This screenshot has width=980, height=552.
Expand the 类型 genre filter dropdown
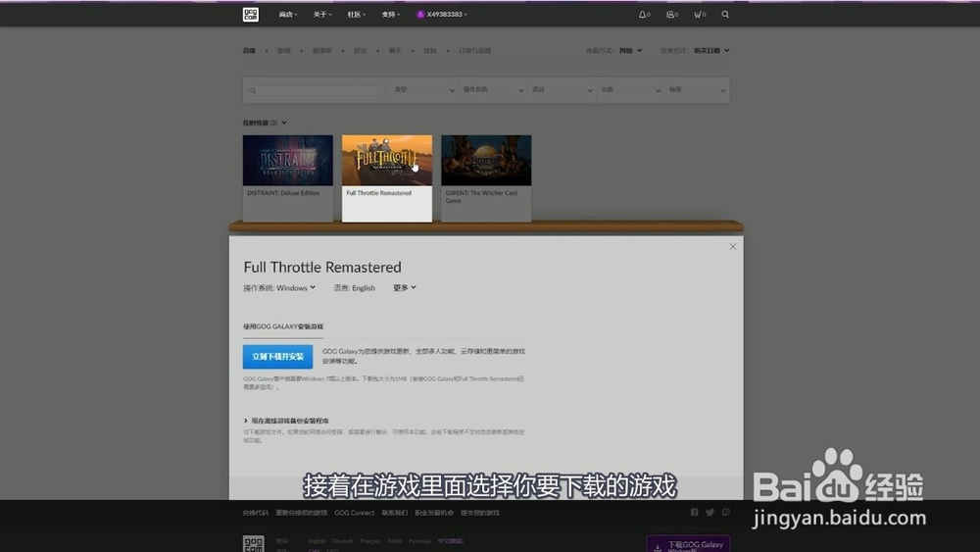(x=423, y=90)
